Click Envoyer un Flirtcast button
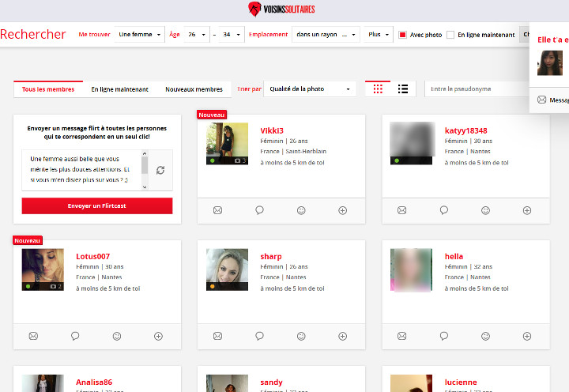 (x=97, y=205)
